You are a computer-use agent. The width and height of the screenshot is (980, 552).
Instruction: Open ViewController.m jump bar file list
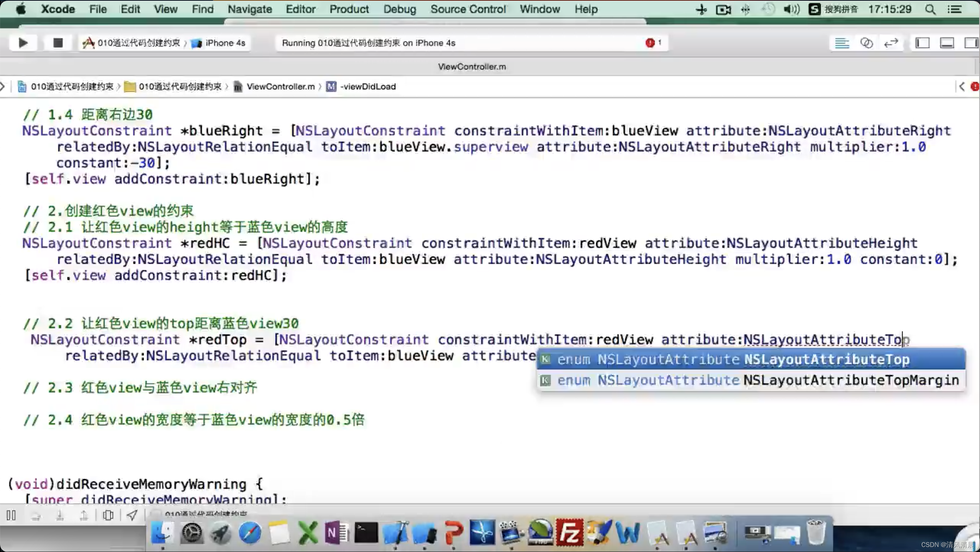point(280,87)
